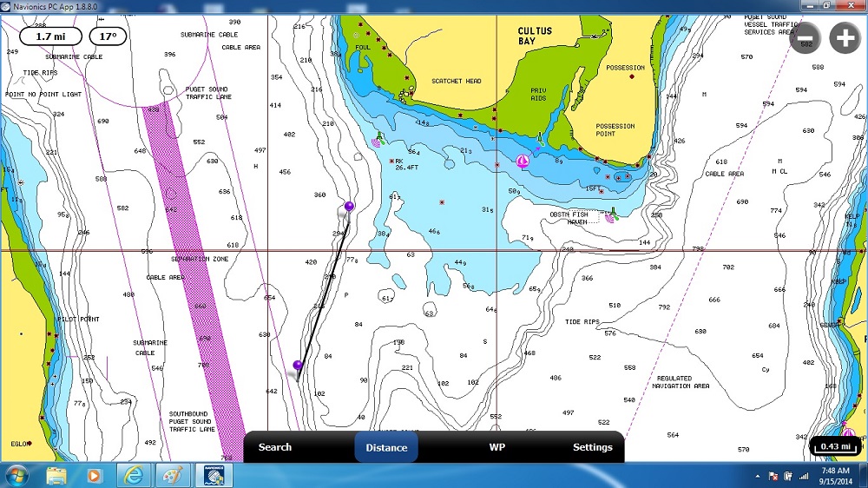Show hidden tray icons arrow

(757, 477)
